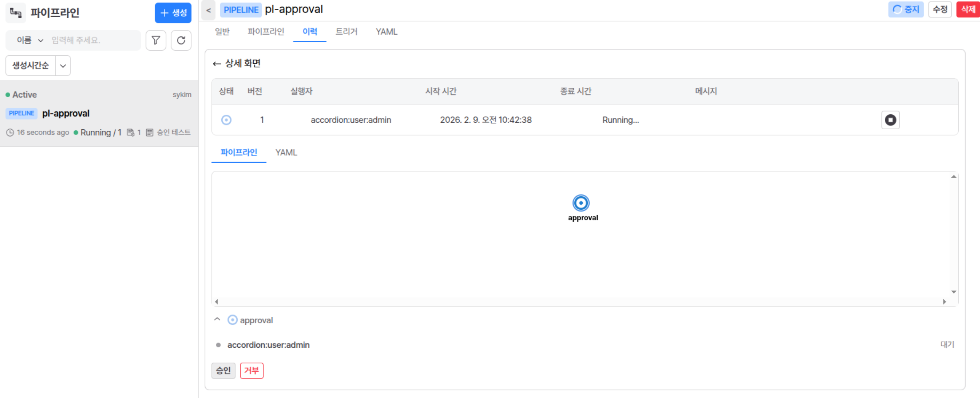Screen dimensions: 980x398
Task: Collapse the approval stage section
Action: 217,319
